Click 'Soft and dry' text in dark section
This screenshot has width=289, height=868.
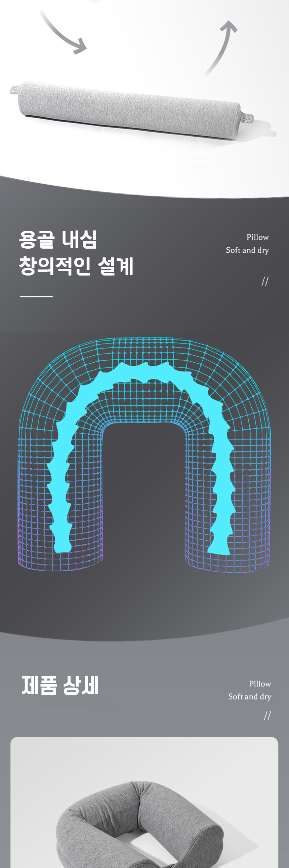[x=247, y=250]
